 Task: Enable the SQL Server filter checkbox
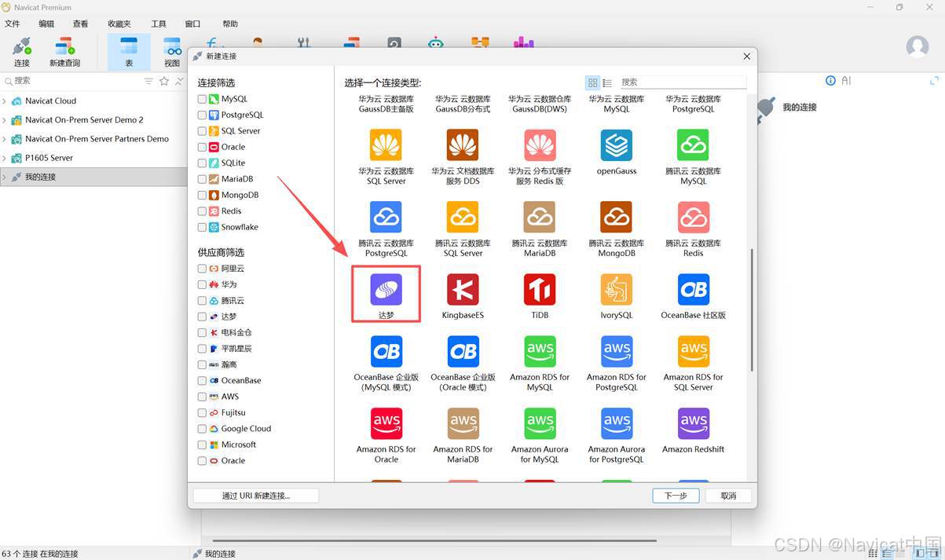(x=202, y=131)
